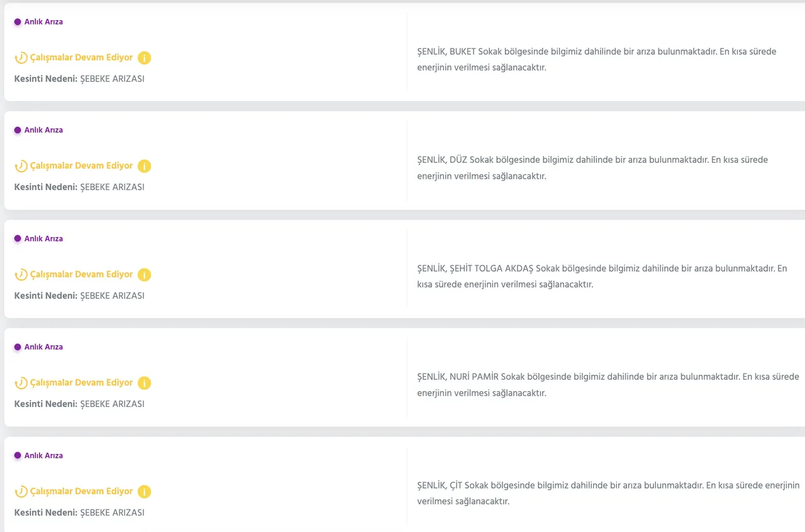This screenshot has height=532, width=805.
Task: Click the purple dot on the BUKET Sokak card
Action: (x=18, y=22)
